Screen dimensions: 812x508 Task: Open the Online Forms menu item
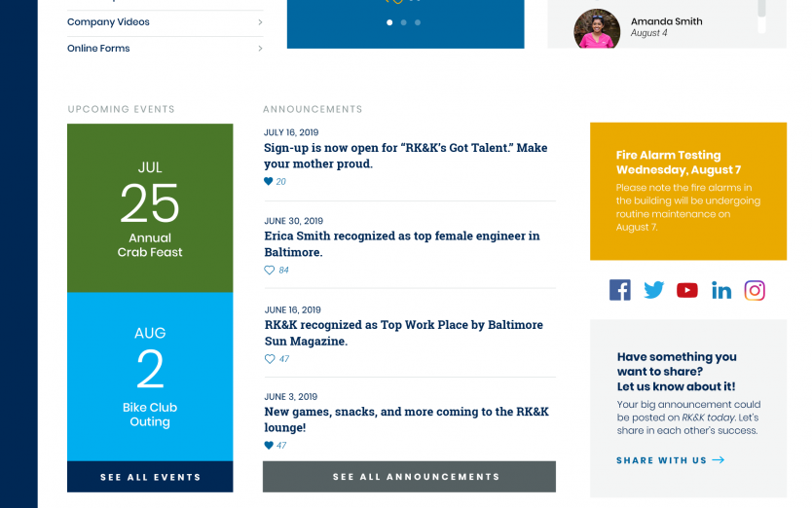click(x=98, y=49)
